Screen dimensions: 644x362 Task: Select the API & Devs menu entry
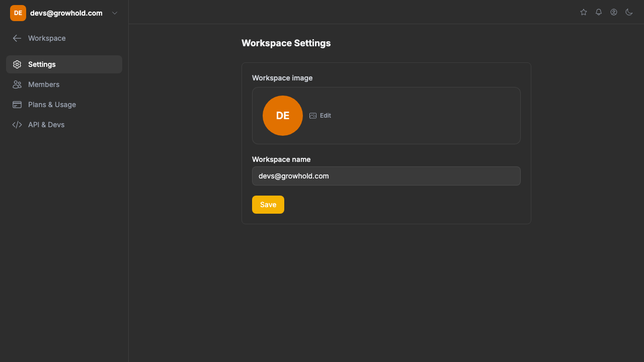[47, 125]
